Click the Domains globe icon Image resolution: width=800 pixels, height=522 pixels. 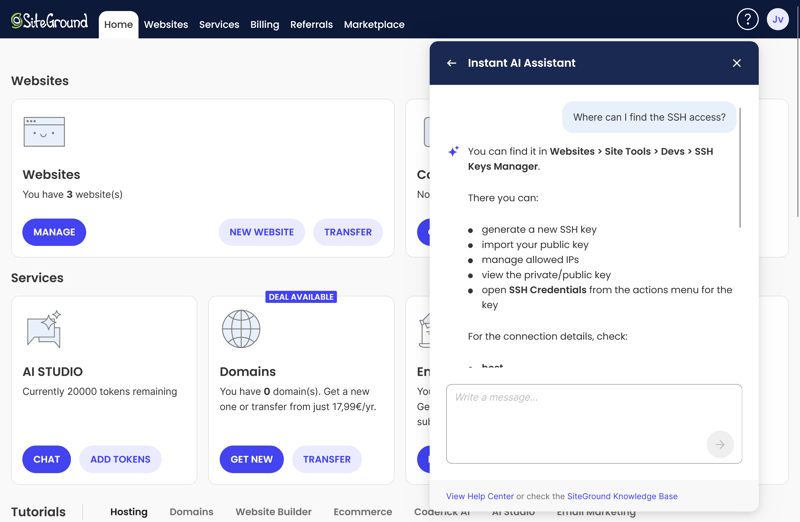(x=241, y=329)
